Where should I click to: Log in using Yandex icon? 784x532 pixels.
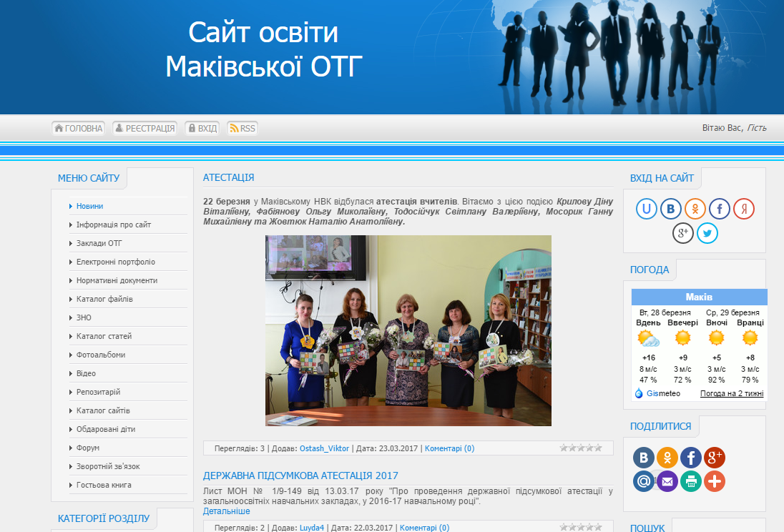pos(744,209)
